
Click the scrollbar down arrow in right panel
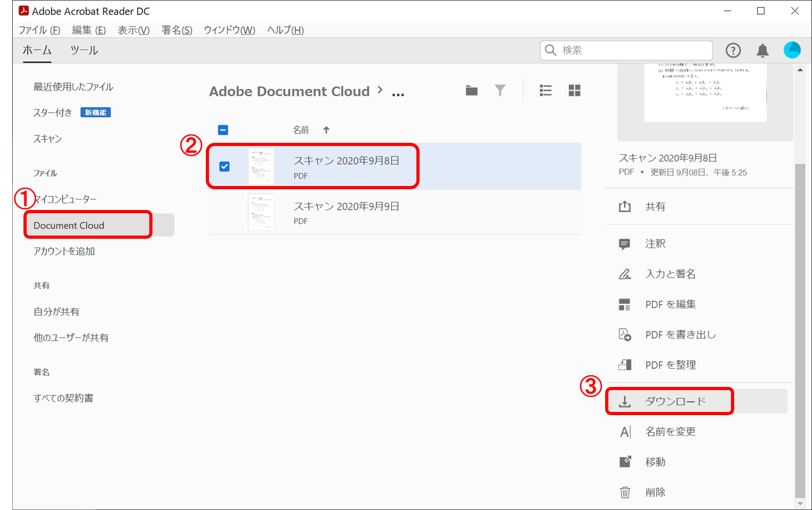pyautogui.click(x=800, y=504)
